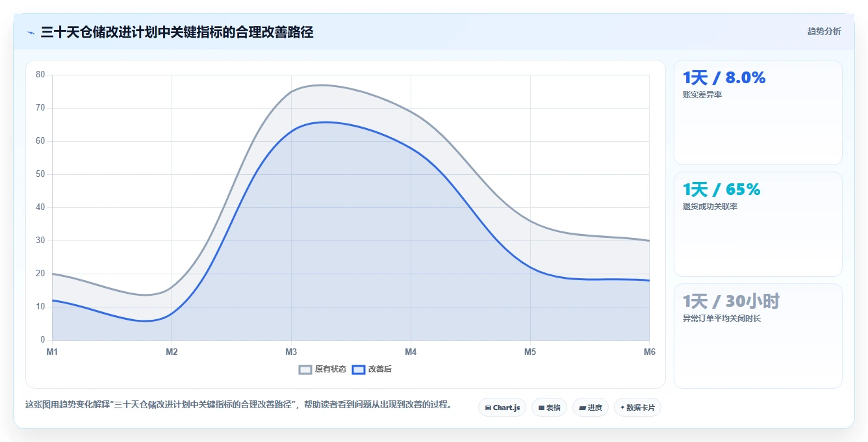This screenshot has width=868, height=442.
Task: Click the M3 axis label
Action: pyautogui.click(x=291, y=352)
